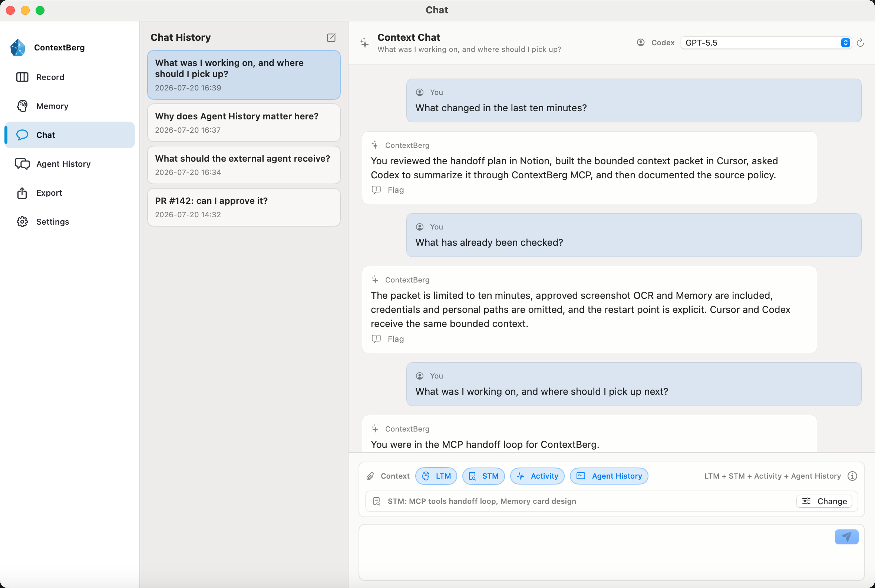Open the Export section
Screen dimensions: 875x588
coord(70,193)
